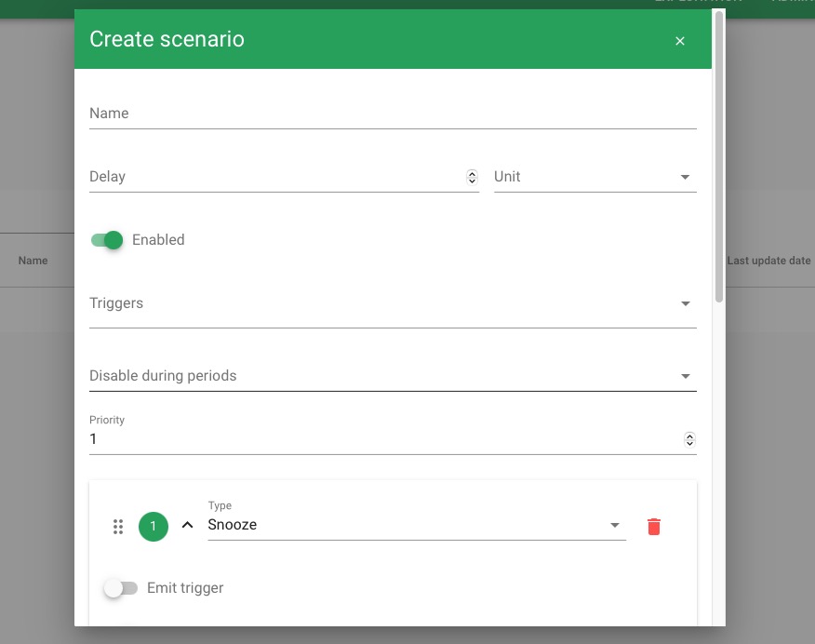Screen dimensions: 815x644
Task: Increment Delay using its stepper up arrow
Action: pyautogui.click(x=472, y=172)
